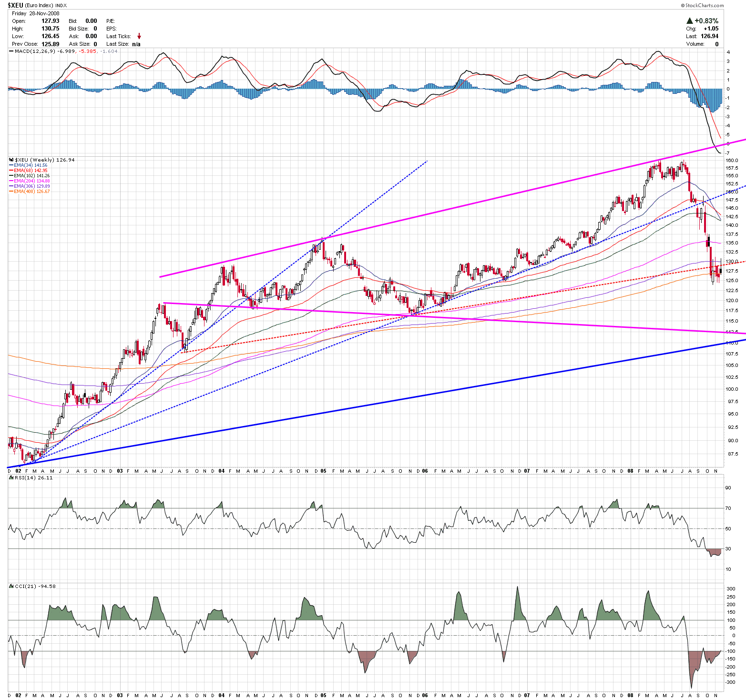Click the EMA(68) 142.95 legend entry
Image resolution: width=746 pixels, height=700 pixels.
pyautogui.click(x=31, y=171)
